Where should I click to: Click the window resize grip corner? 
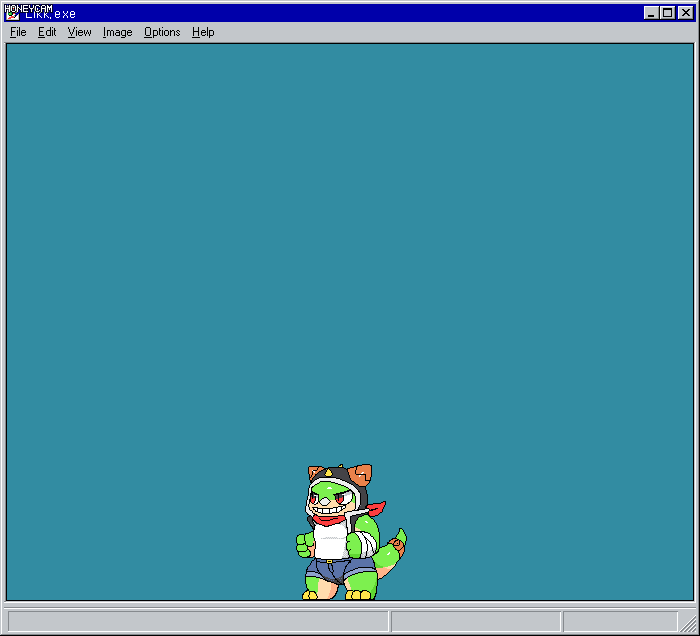click(x=688, y=622)
